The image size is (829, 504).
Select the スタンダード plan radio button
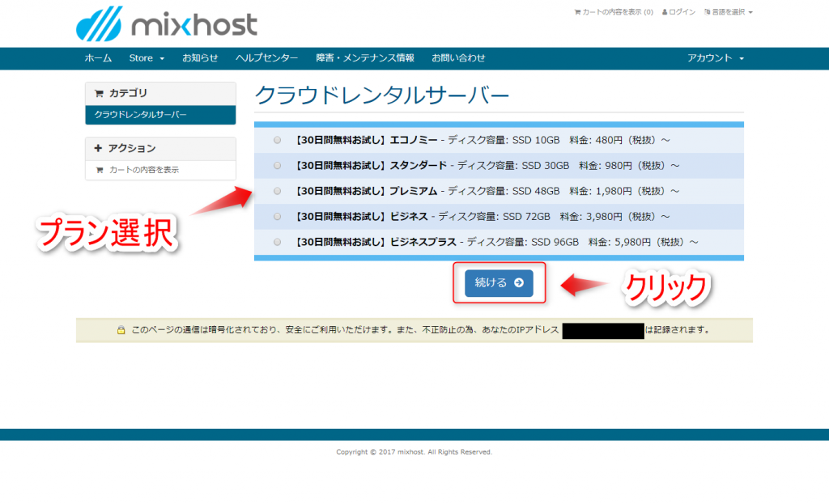pyautogui.click(x=278, y=166)
